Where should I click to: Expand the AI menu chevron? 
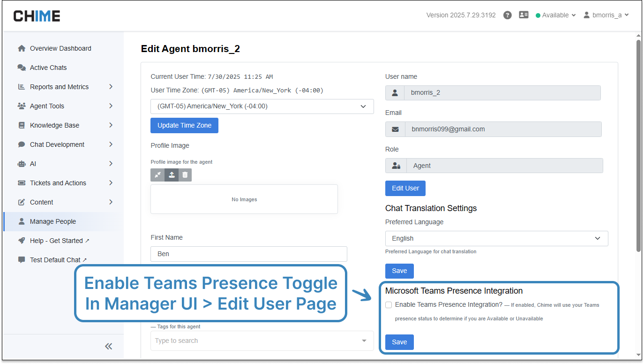coord(111,164)
